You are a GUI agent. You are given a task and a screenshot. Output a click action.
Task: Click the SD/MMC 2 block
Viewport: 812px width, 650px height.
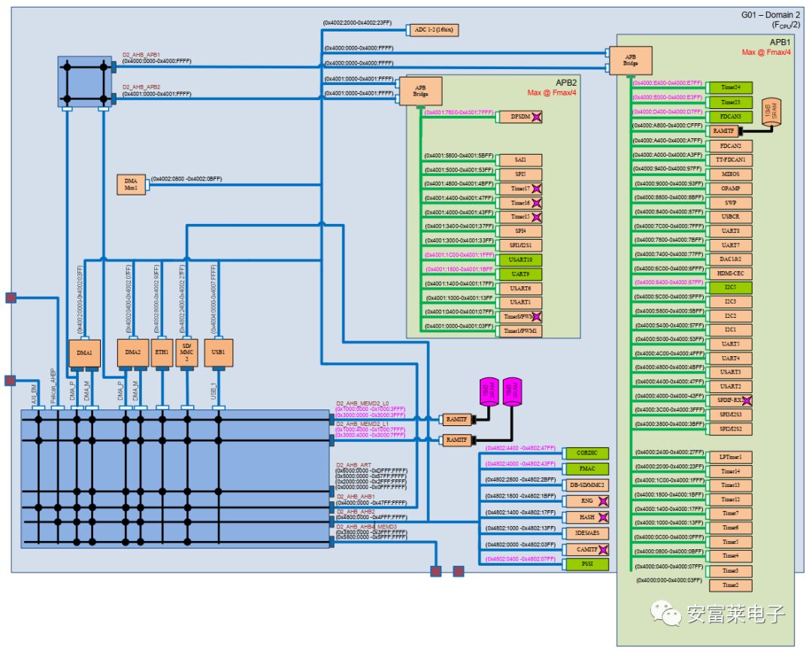pyautogui.click(x=186, y=353)
